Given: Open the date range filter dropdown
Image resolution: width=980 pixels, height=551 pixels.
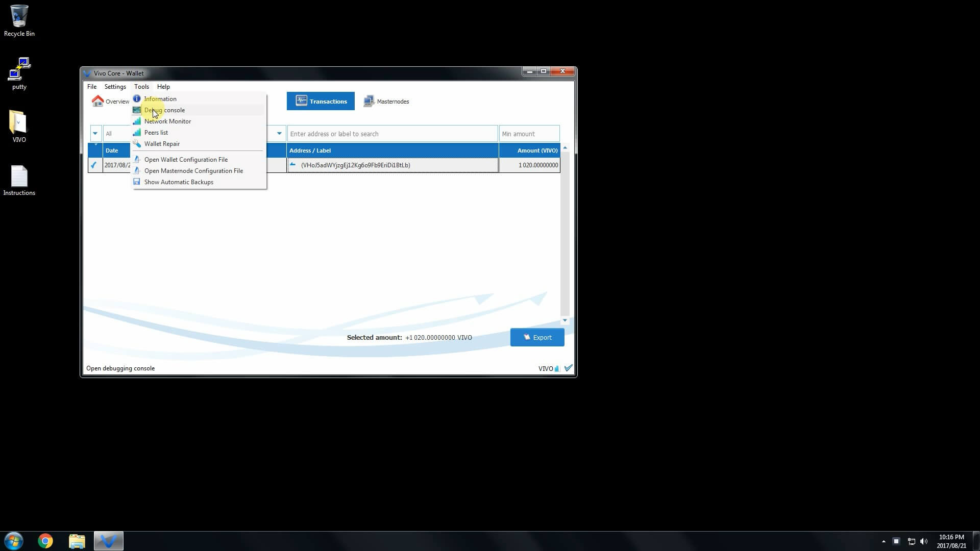Looking at the screenshot, I should pos(95,133).
